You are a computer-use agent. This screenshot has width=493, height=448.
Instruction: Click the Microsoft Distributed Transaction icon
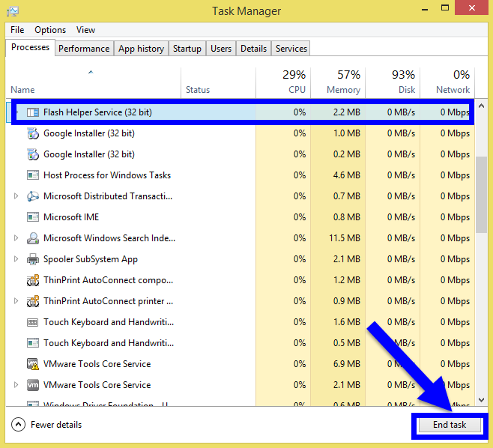coord(33,196)
